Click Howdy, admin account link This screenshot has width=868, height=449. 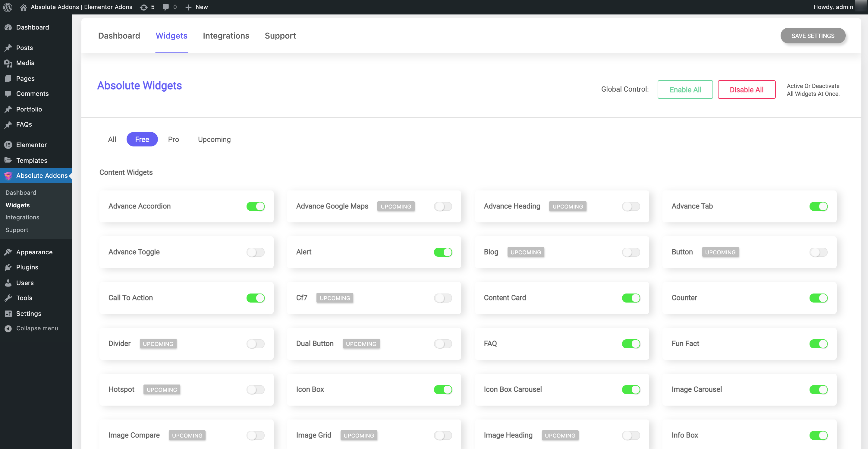pyautogui.click(x=833, y=7)
